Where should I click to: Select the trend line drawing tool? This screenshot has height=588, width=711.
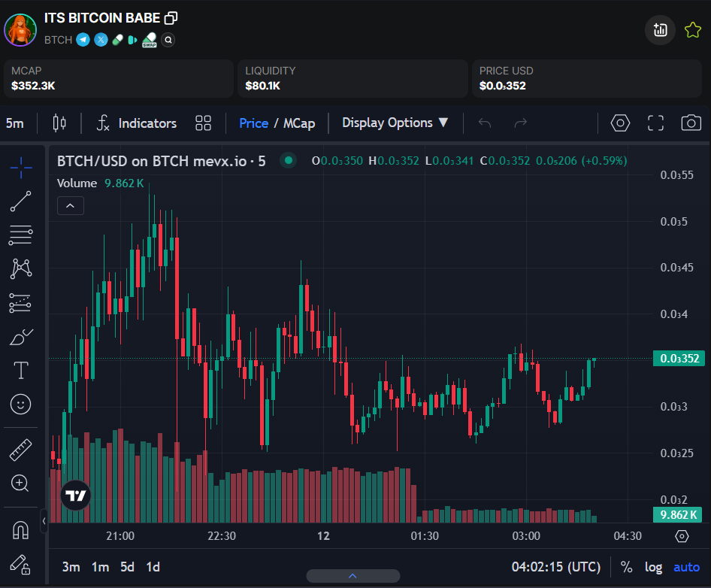[21, 201]
